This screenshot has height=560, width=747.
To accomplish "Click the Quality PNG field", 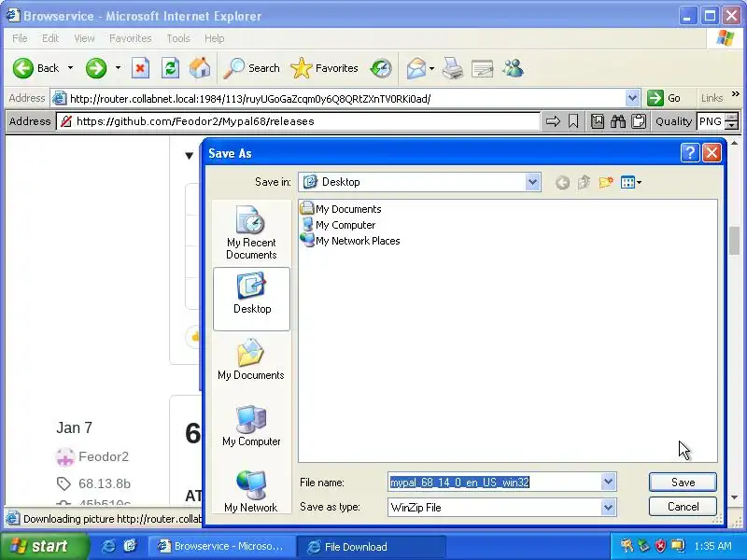I will (711, 121).
